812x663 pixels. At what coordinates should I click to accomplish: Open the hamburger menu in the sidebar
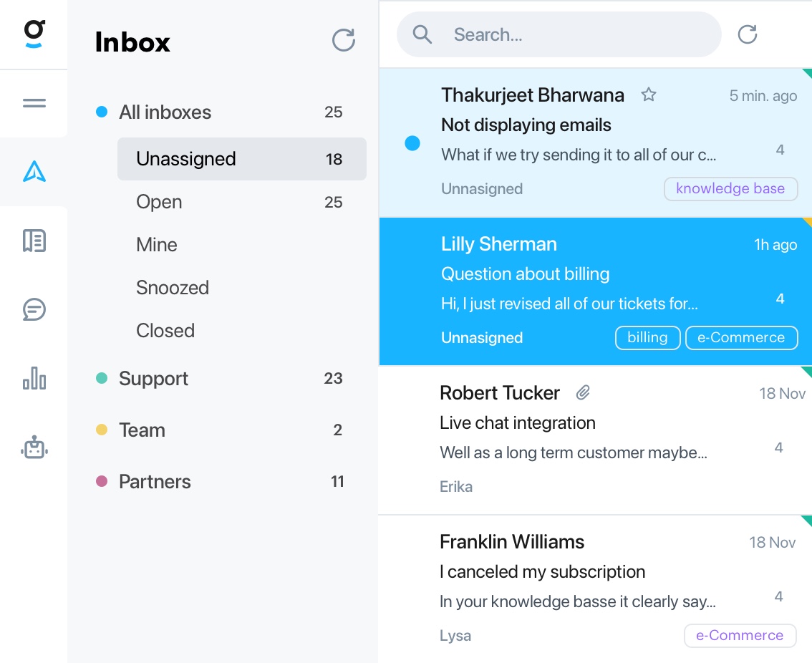pos(34,103)
